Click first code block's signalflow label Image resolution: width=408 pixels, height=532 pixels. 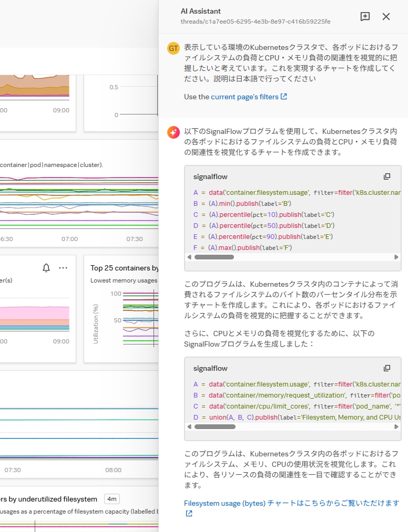(210, 176)
